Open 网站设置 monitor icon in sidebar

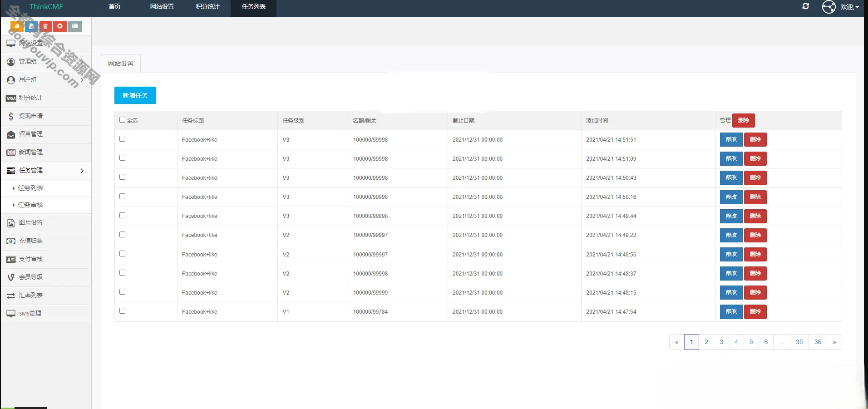(x=11, y=44)
